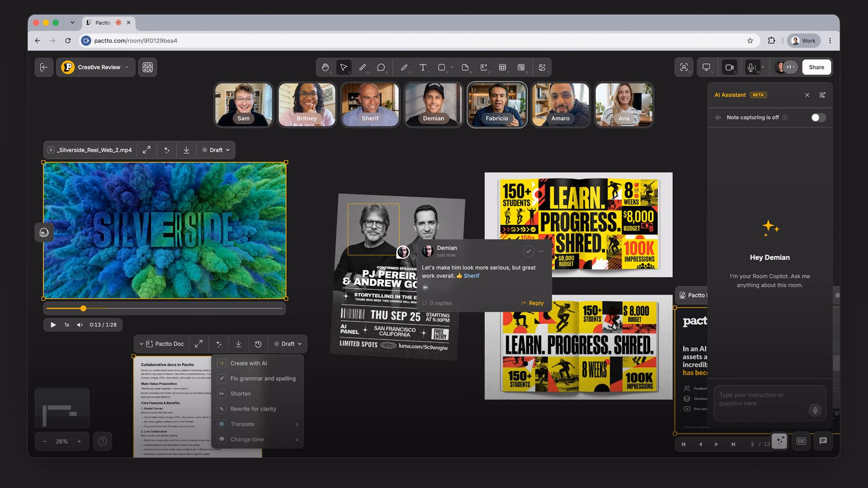Image resolution: width=868 pixels, height=488 pixels.
Task: Add a sticky note from the toolbar
Action: 465,67
